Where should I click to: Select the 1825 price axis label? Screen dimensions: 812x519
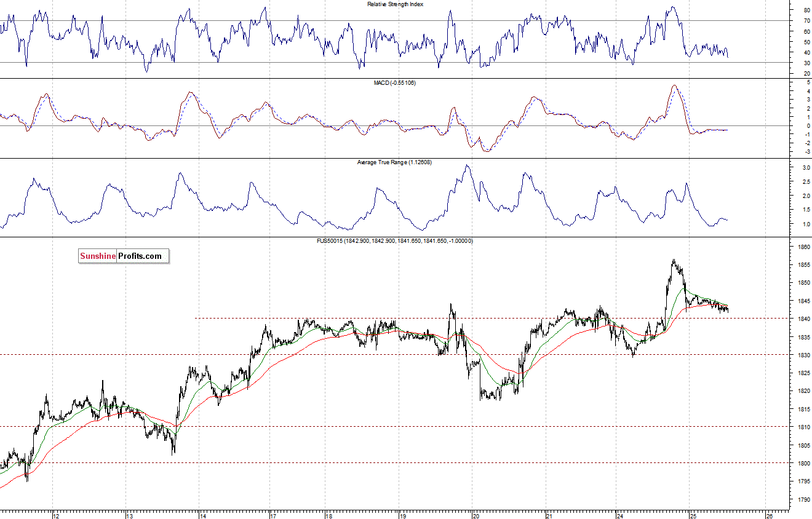[x=803, y=373]
